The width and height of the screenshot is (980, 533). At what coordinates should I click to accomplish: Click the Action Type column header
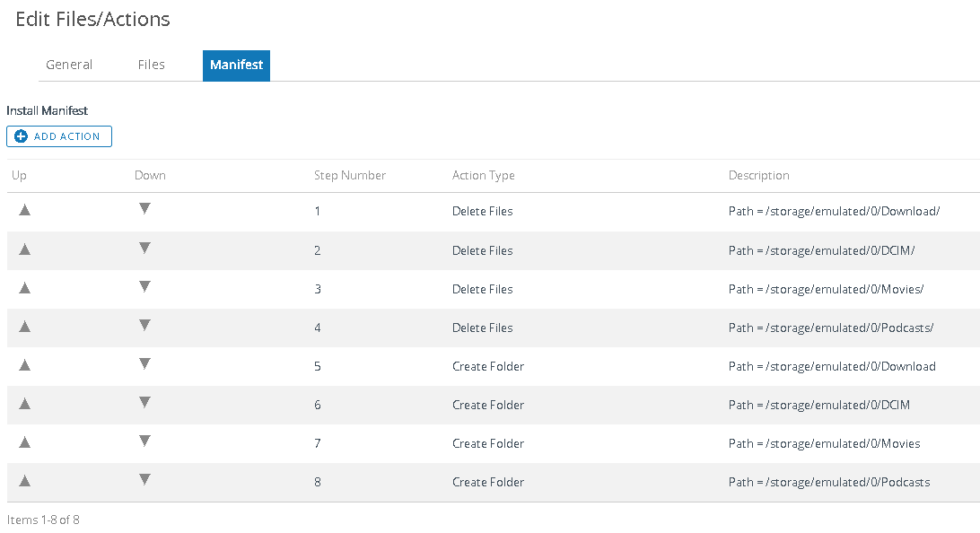coord(483,175)
